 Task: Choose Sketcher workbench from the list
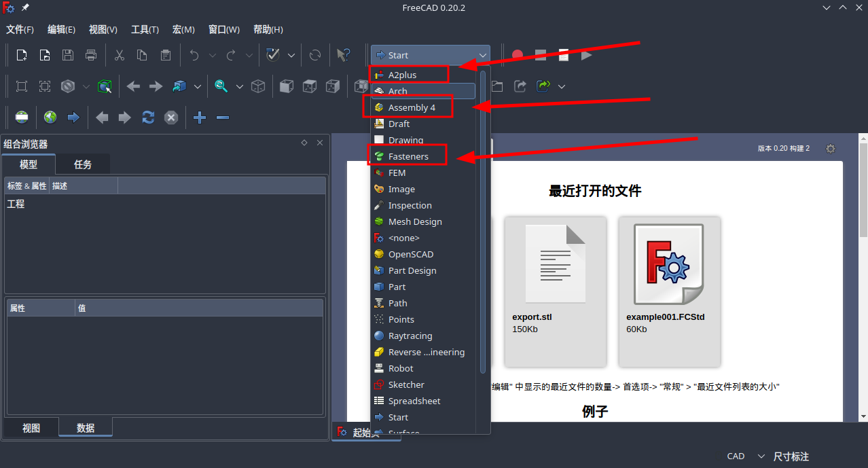tap(423, 384)
